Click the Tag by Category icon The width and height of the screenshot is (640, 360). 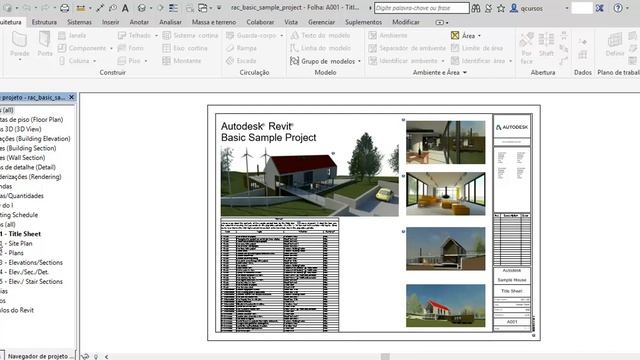point(113,8)
